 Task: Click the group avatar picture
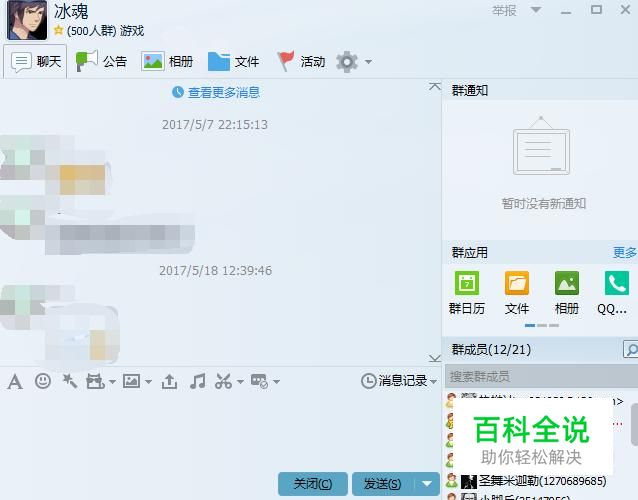[27, 20]
